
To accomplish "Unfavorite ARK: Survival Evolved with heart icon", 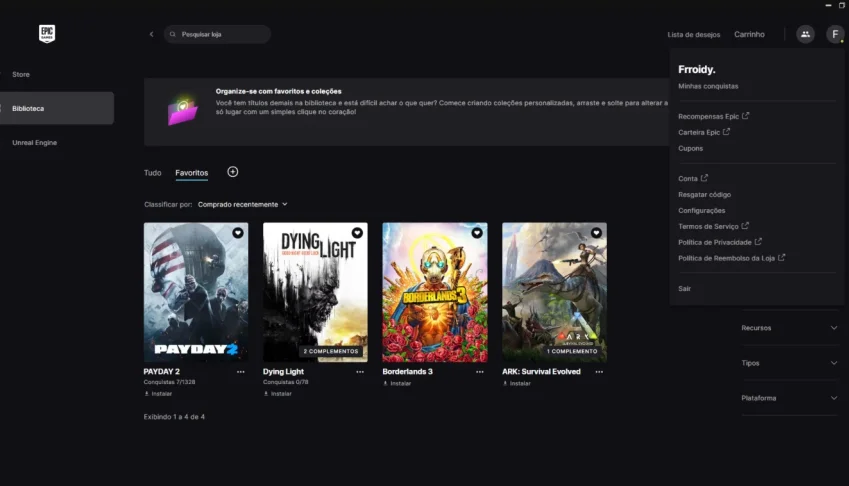I will coord(596,233).
